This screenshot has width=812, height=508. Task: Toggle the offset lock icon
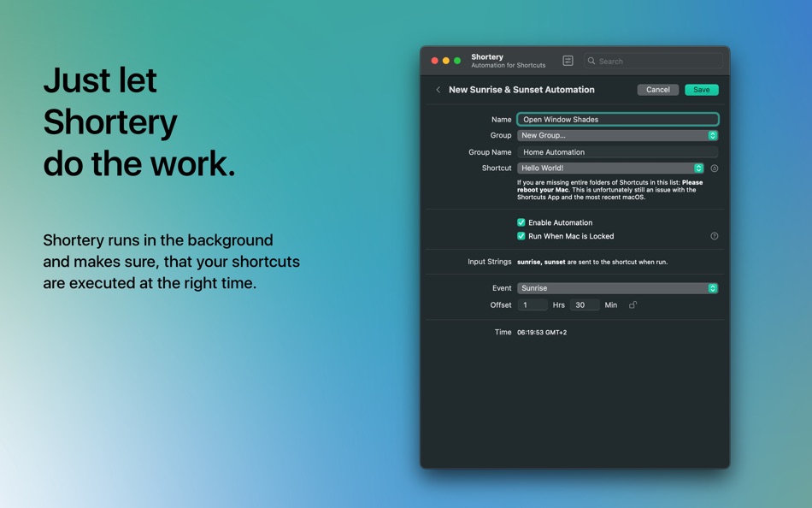coord(633,304)
